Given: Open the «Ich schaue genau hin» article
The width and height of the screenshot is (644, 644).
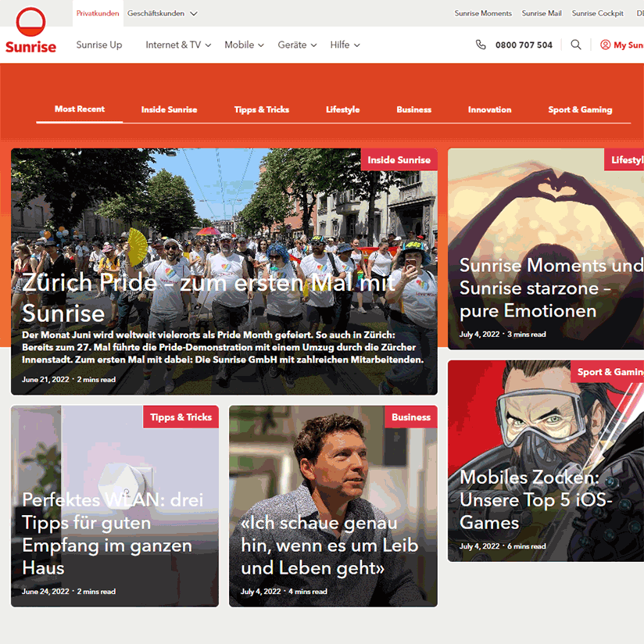Looking at the screenshot, I should pos(333,506).
